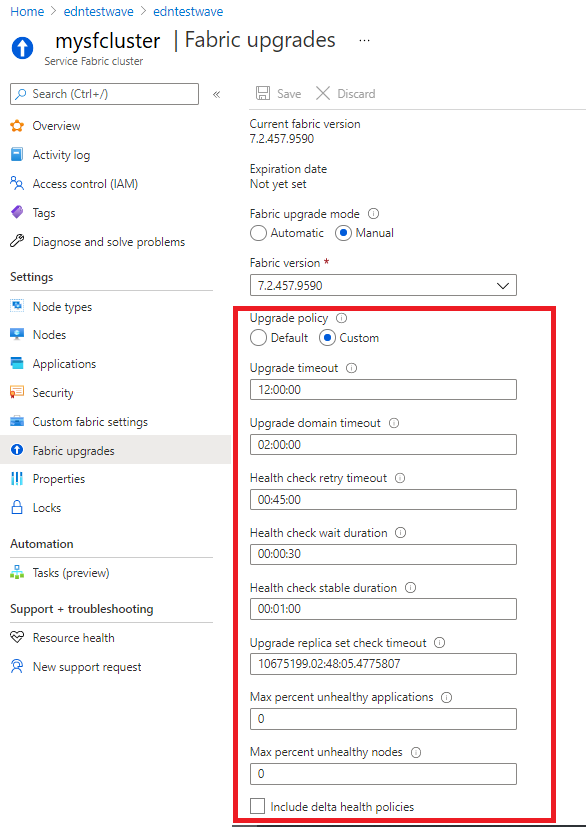Open Custom fabric settings
Viewport: 586px width, 833px height.
click(x=82, y=421)
